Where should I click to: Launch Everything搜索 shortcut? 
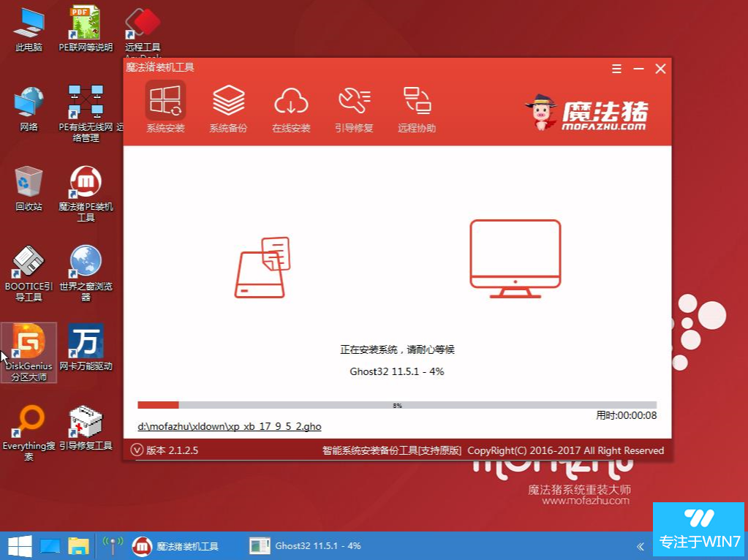coord(29,433)
